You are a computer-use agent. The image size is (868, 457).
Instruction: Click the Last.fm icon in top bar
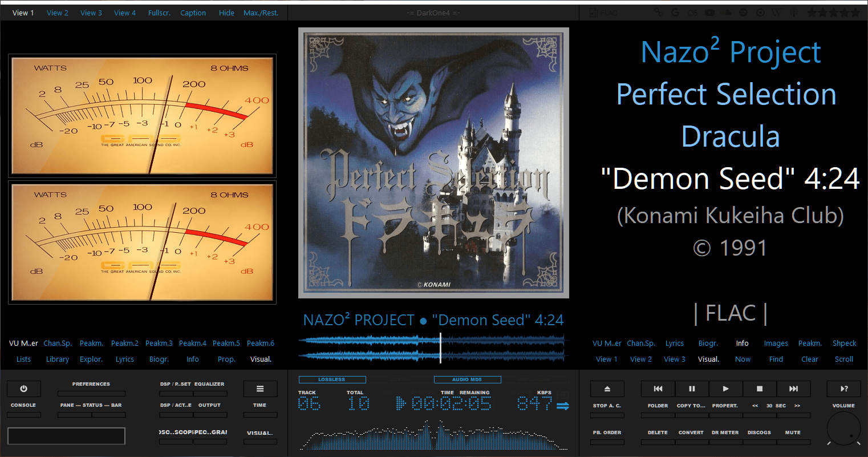692,13
